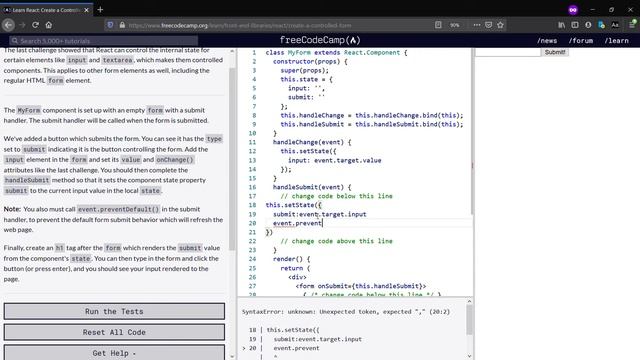Viewport: 640px width, 360px height.
Task: Open the tracking protection shield icon
Action: [110, 25]
